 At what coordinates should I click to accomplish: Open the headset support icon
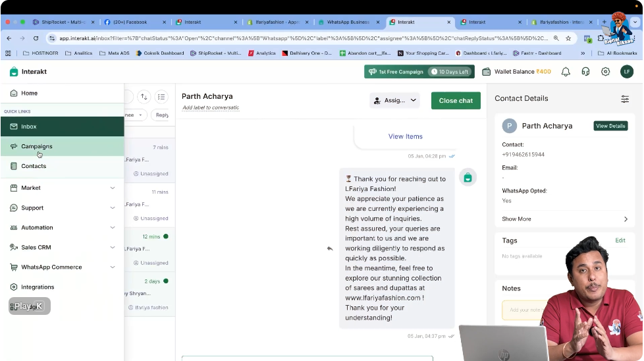pos(585,71)
